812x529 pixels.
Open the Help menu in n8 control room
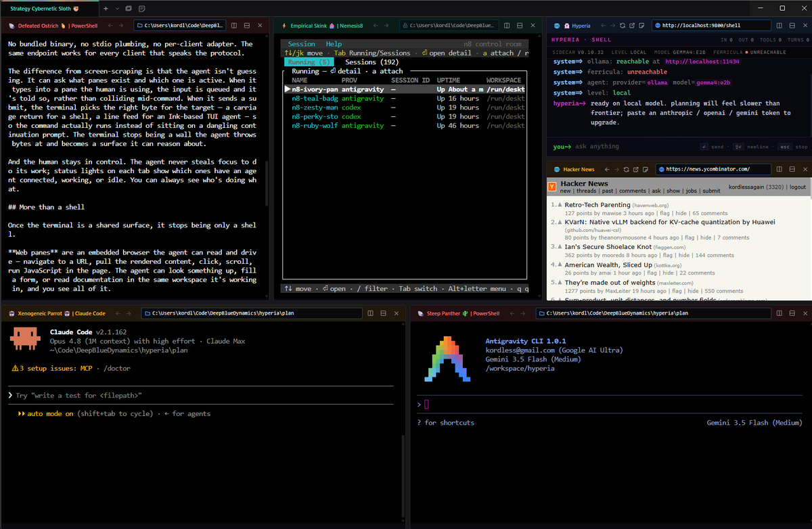334,44
